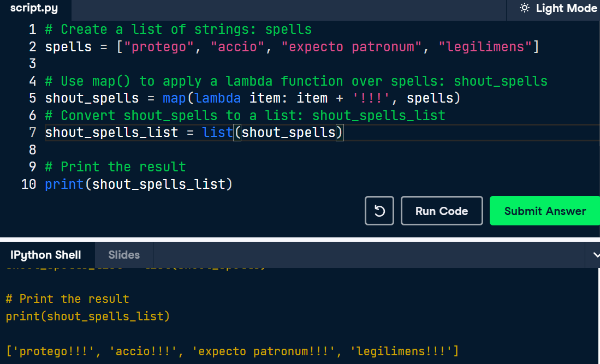The image size is (600, 364).
Task: Click the comment '# Create a list of strings: spells'
Action: click(179, 29)
